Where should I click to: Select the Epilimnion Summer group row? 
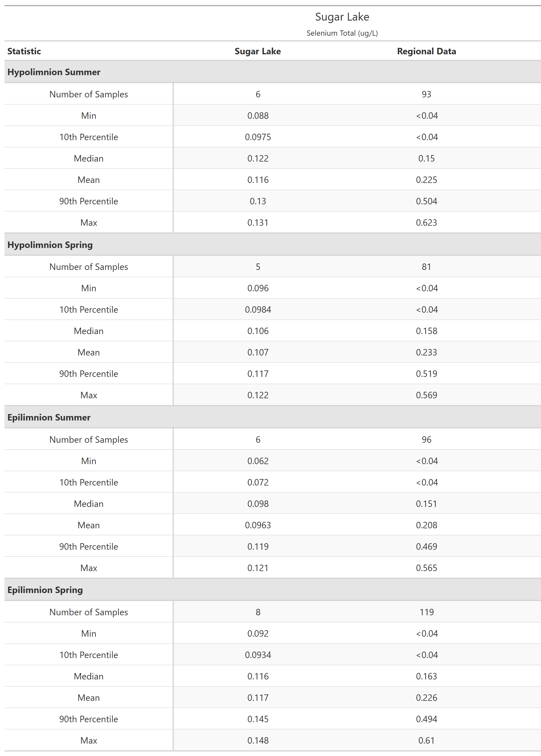tap(49, 417)
